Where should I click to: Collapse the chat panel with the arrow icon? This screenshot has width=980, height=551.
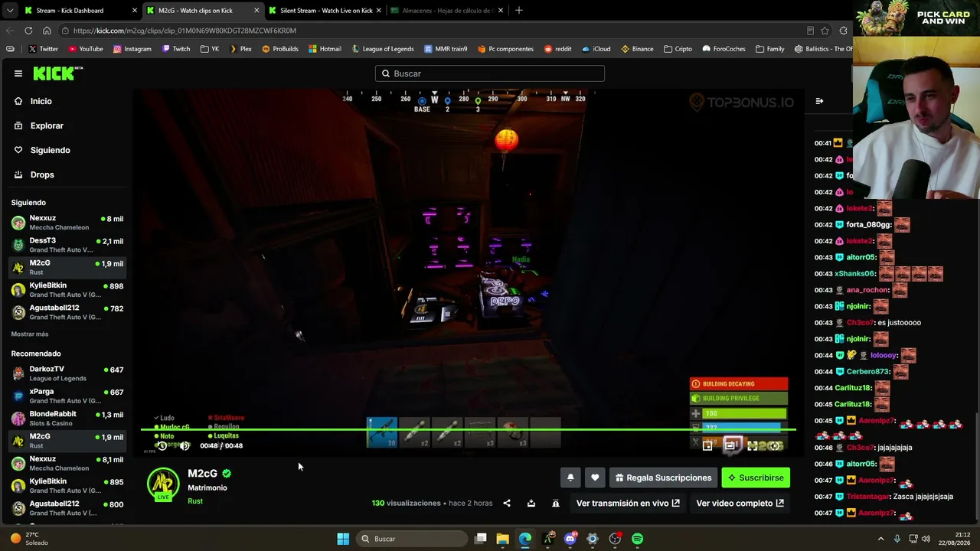[x=819, y=101]
